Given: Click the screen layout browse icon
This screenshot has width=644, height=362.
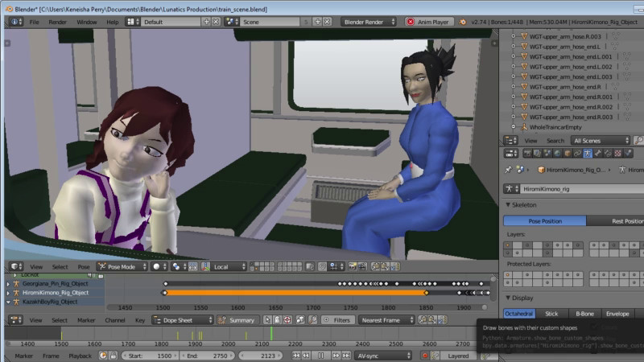Looking at the screenshot, I should (134, 22).
